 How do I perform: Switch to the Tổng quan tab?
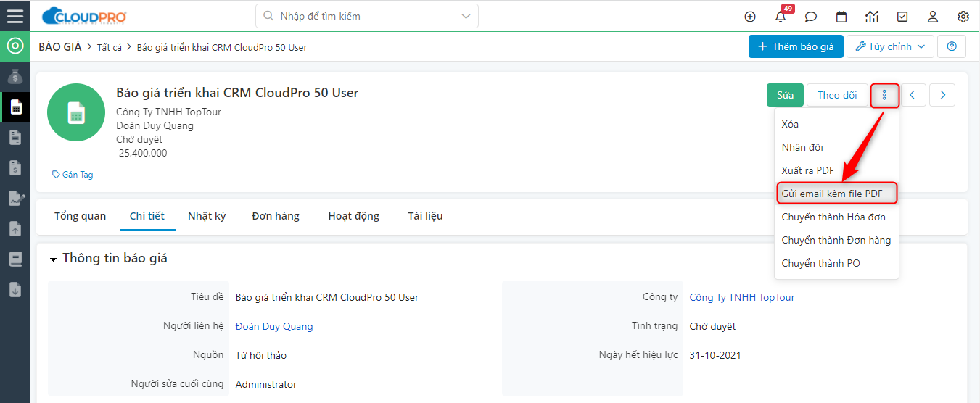pyautogui.click(x=80, y=216)
